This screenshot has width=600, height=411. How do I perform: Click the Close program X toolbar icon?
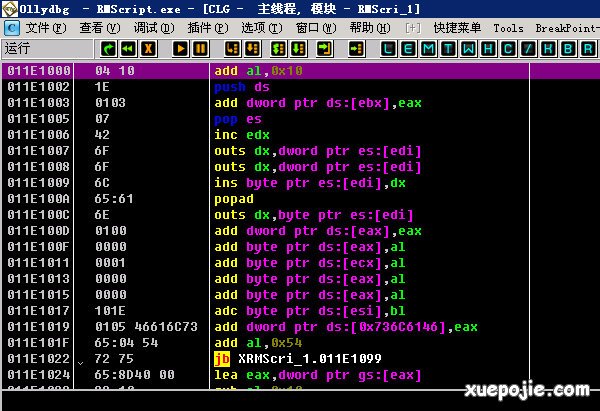[148, 49]
